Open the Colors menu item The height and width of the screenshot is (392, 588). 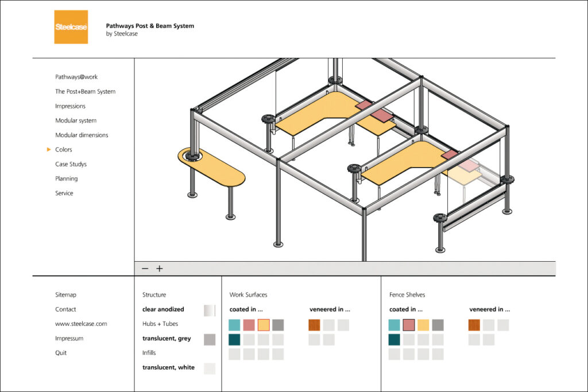coord(64,150)
